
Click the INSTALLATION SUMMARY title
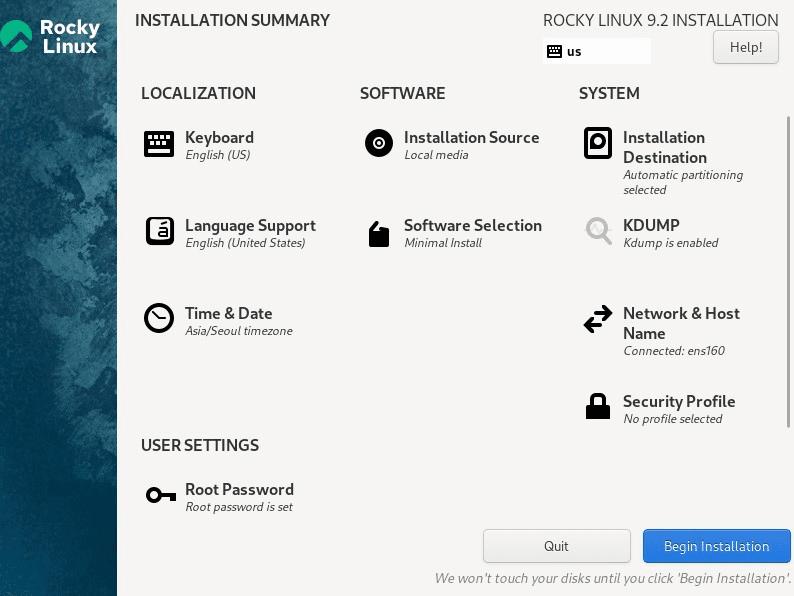tap(232, 20)
